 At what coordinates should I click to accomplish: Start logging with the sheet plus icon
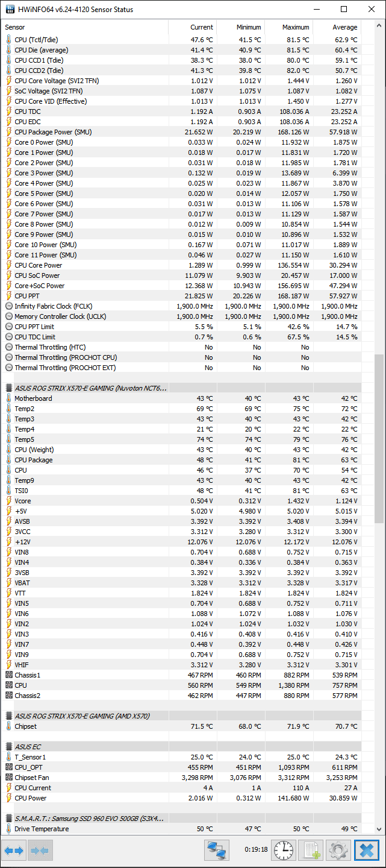click(x=311, y=851)
